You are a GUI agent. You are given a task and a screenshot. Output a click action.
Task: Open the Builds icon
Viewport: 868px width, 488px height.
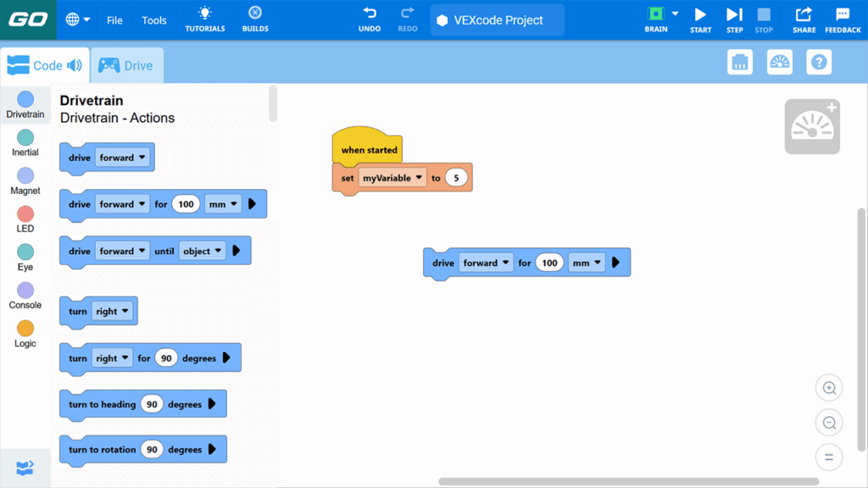pos(255,19)
